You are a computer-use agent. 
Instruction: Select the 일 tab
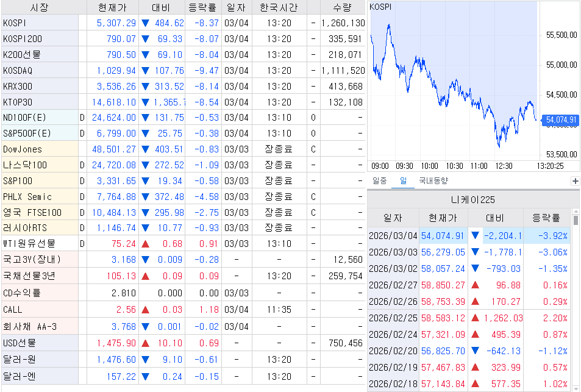402,180
